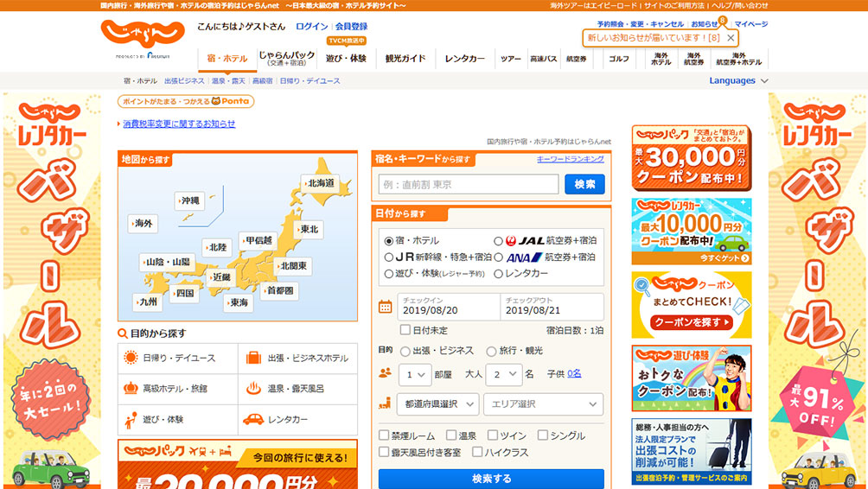Select the 宿・ホテル radio option
This screenshot has width=868, height=489.
pos(388,241)
